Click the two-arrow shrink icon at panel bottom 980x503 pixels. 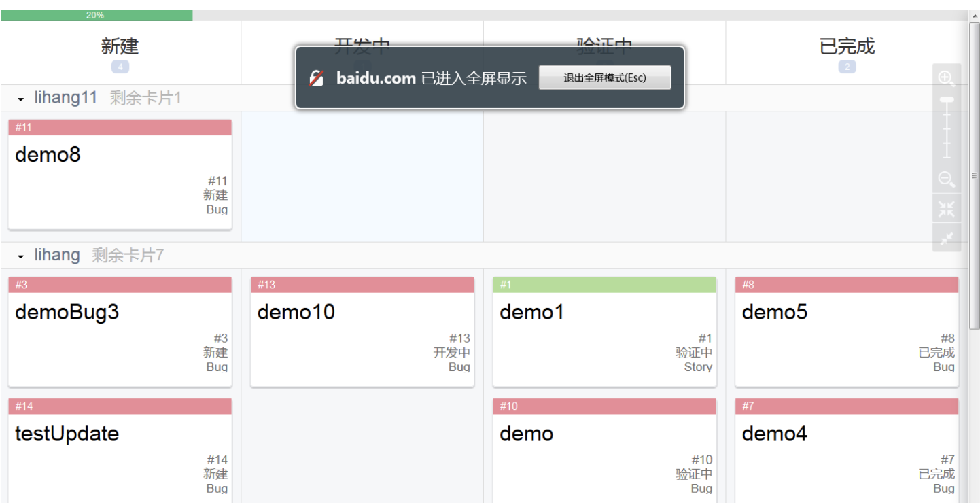coord(947,238)
